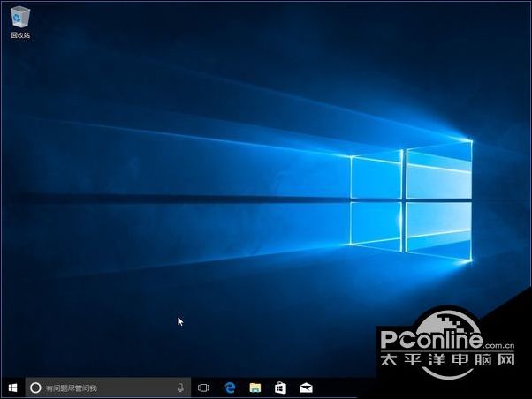
Task: Focus the Cortana search box
Action: tap(108, 388)
